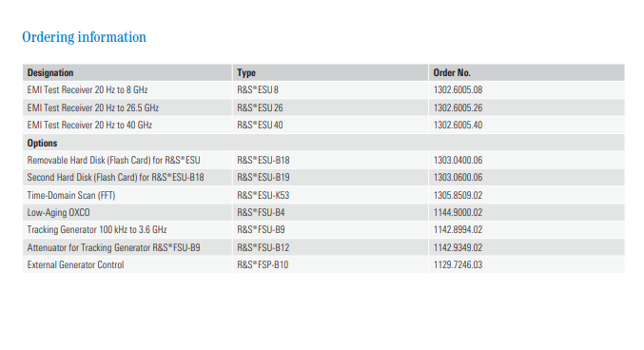This screenshot has height=350, width=644.
Task: Click order number 1129.7246.03
Action: pos(458,265)
